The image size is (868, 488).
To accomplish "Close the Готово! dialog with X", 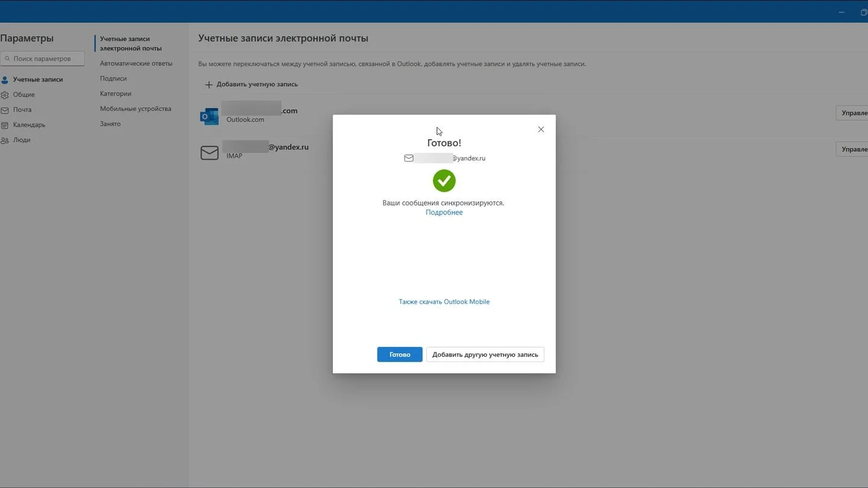I will click(x=541, y=130).
